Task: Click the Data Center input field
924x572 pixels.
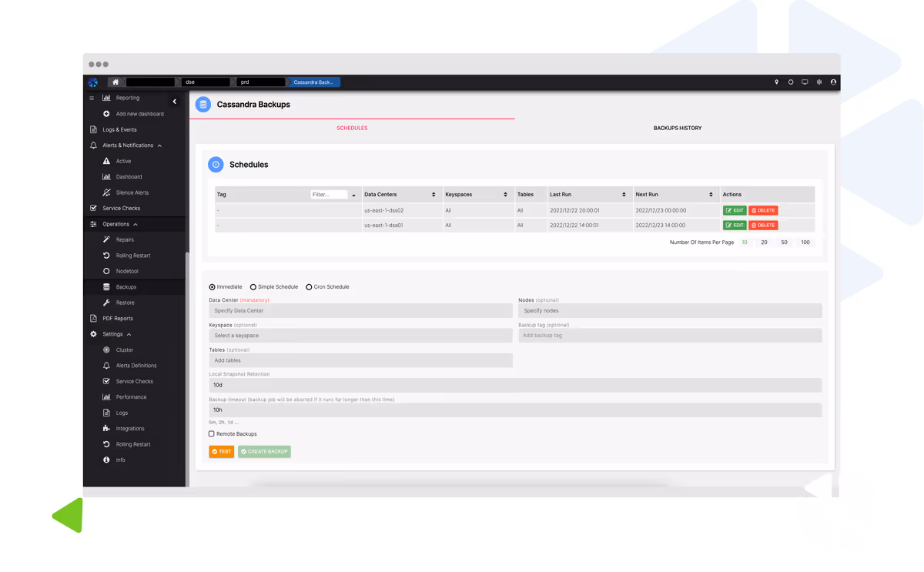Action: (360, 311)
